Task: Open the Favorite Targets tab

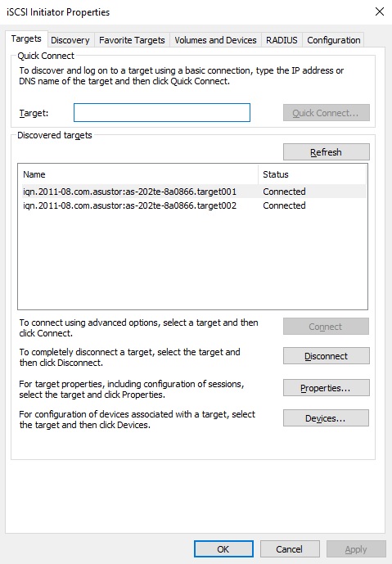Action: coord(132,40)
